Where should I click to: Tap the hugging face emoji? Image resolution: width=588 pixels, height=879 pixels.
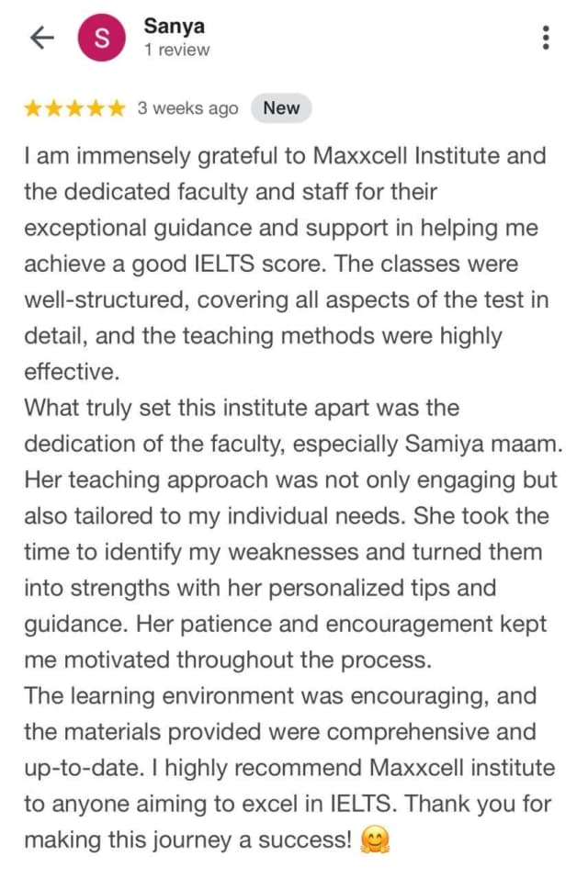(375, 840)
